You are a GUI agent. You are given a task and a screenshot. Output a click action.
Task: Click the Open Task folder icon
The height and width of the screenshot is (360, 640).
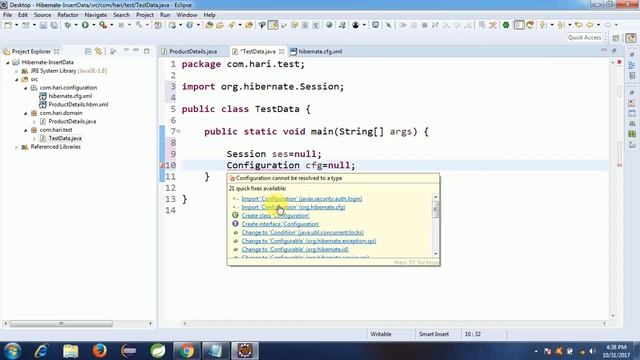tap(220, 25)
